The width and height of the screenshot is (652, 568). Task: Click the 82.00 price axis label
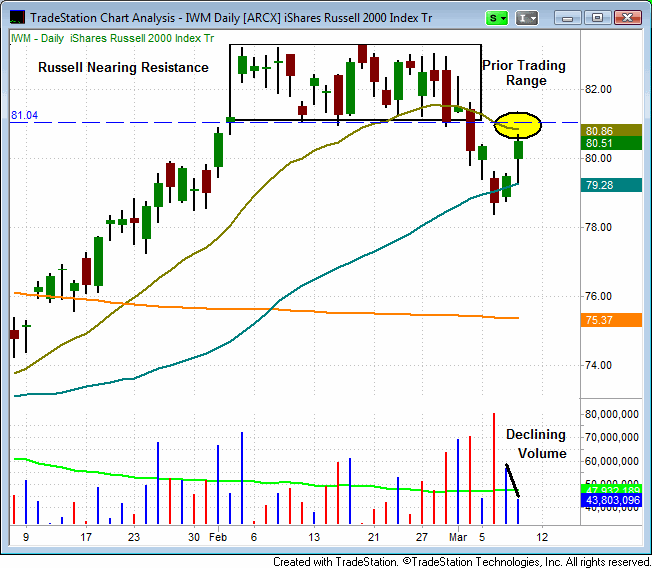pyautogui.click(x=598, y=89)
